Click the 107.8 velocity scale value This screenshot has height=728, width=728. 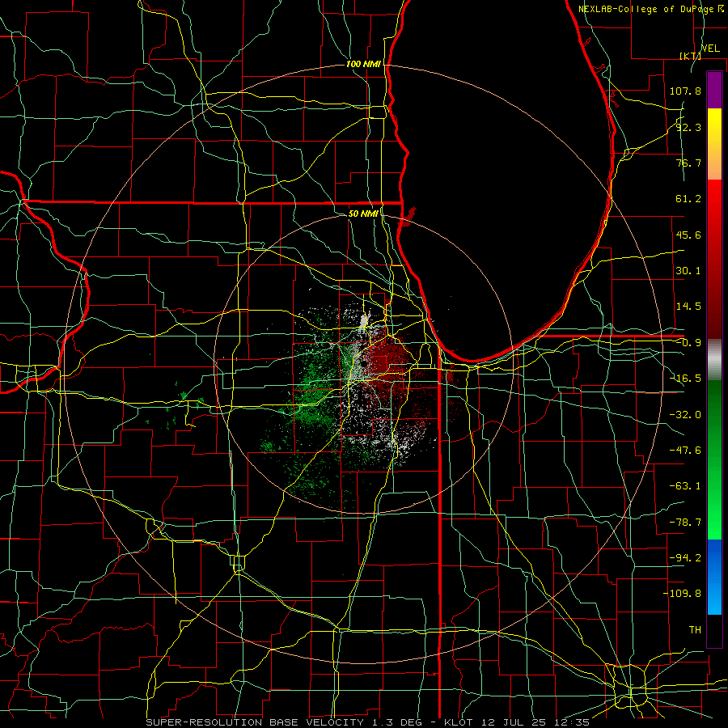(685, 91)
